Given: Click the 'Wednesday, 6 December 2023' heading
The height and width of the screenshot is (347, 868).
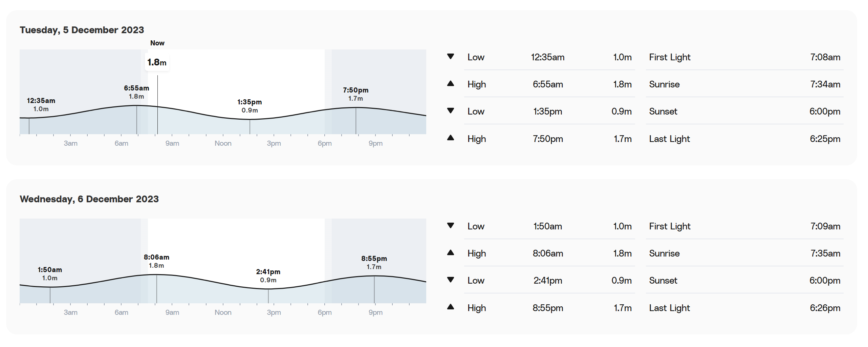Looking at the screenshot, I should point(89,199).
